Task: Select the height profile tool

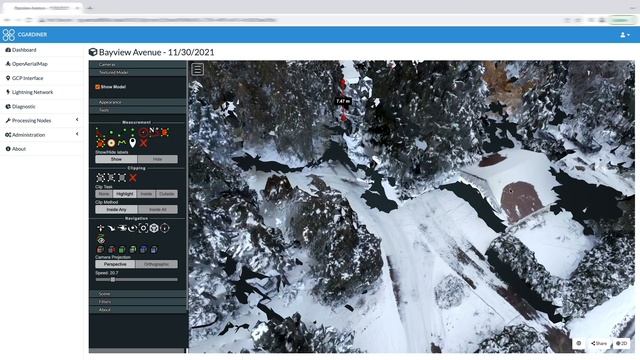Action: click(122, 143)
